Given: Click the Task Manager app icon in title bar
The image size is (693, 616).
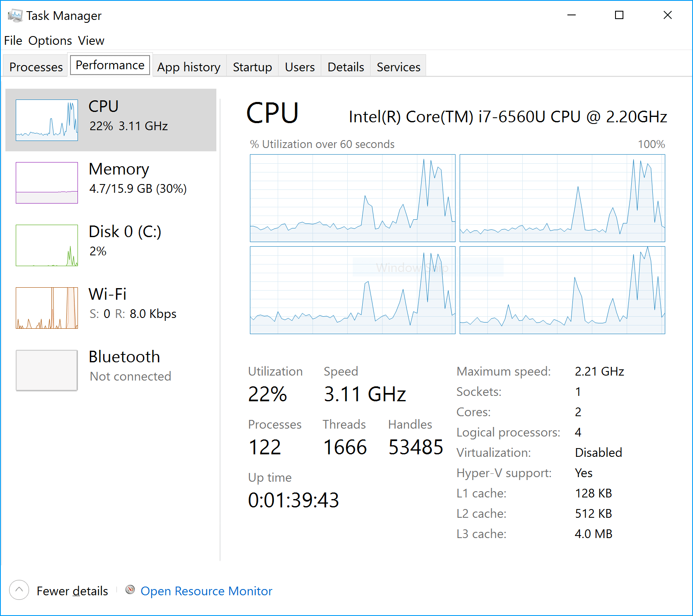Looking at the screenshot, I should click(15, 16).
